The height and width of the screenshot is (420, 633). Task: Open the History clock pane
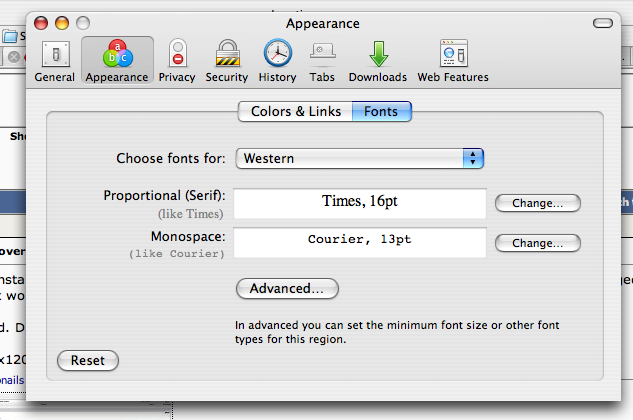[277, 61]
